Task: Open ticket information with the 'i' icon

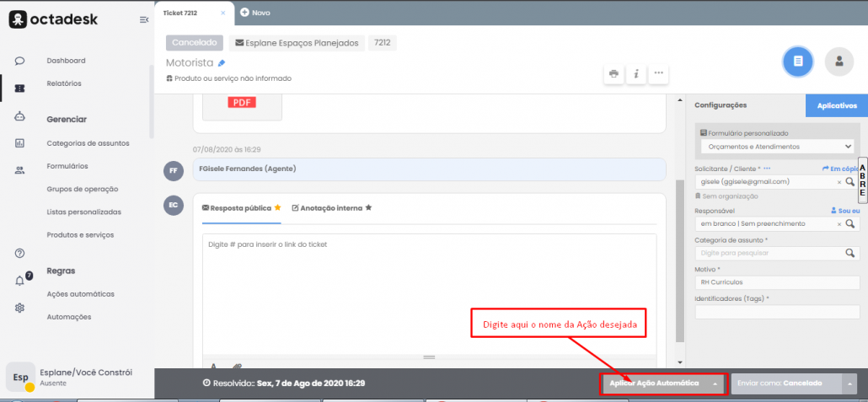Action: 636,73
